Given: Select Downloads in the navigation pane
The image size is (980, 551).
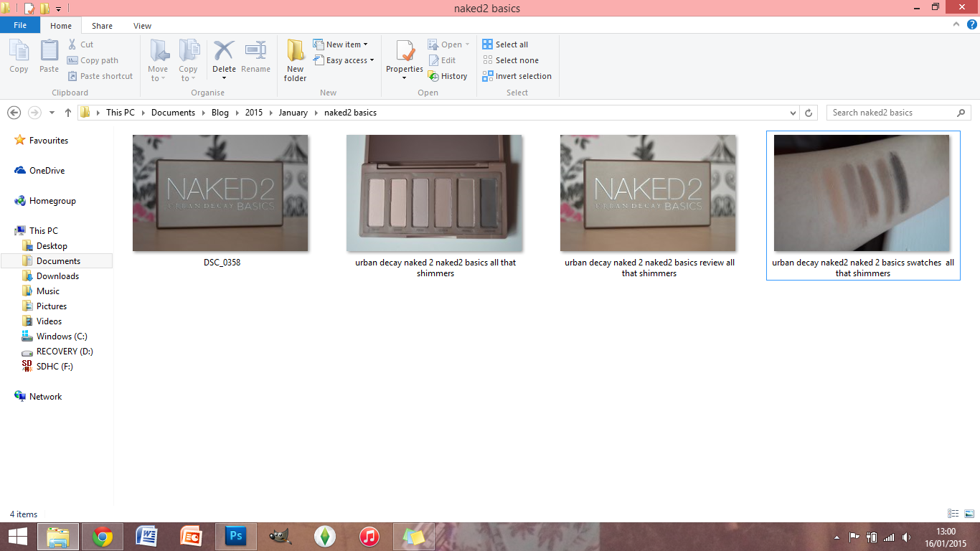Looking at the screenshot, I should coord(57,276).
